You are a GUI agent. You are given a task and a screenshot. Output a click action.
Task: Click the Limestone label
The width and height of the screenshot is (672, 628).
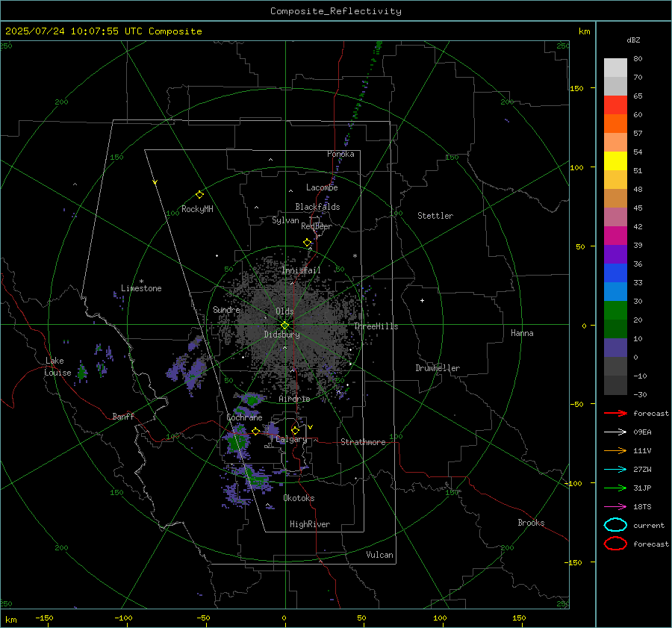[141, 288]
